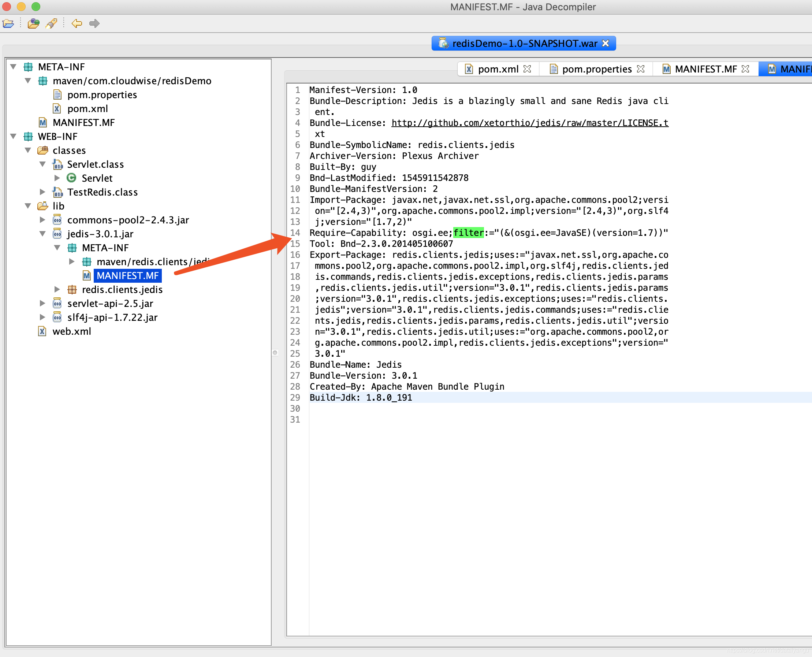Click the Back arrow toolbar icon
This screenshot has height=657, width=812.
pos(77,23)
